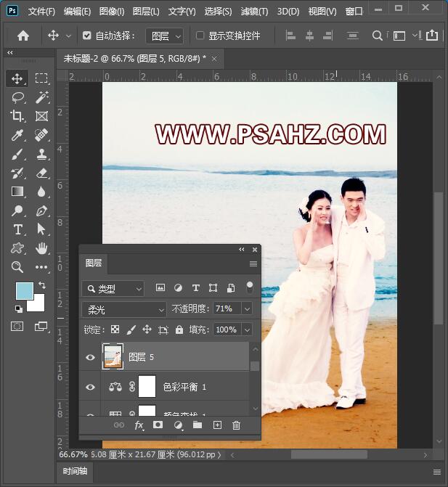
Task: Reset default foreground and background colors
Action: click(x=19, y=308)
